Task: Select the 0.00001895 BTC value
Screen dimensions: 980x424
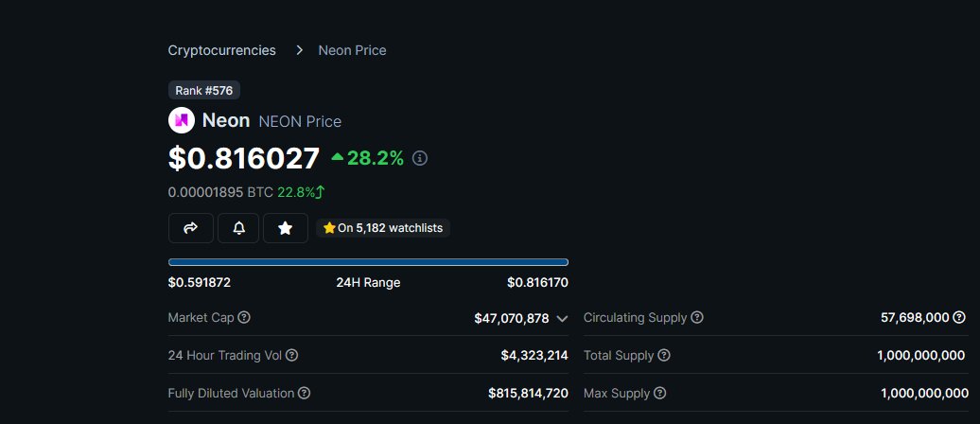Action: 220,193
